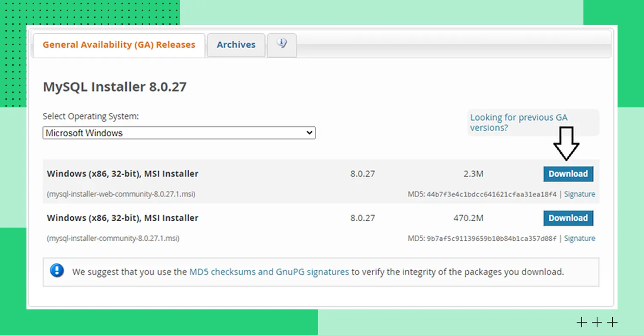The width and height of the screenshot is (644, 335).
Task: Open Signature link for 470.2M installer
Action: [x=579, y=239]
